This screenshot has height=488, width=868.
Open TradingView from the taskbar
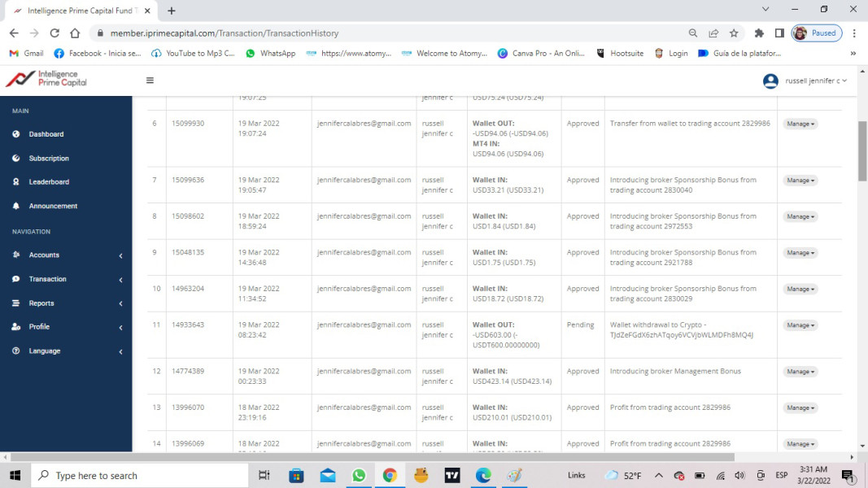452,475
